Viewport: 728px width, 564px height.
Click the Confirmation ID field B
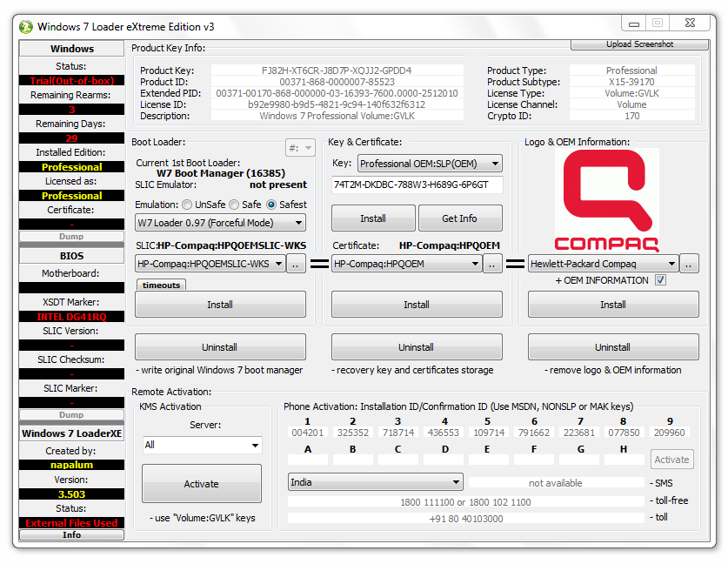pos(353,460)
